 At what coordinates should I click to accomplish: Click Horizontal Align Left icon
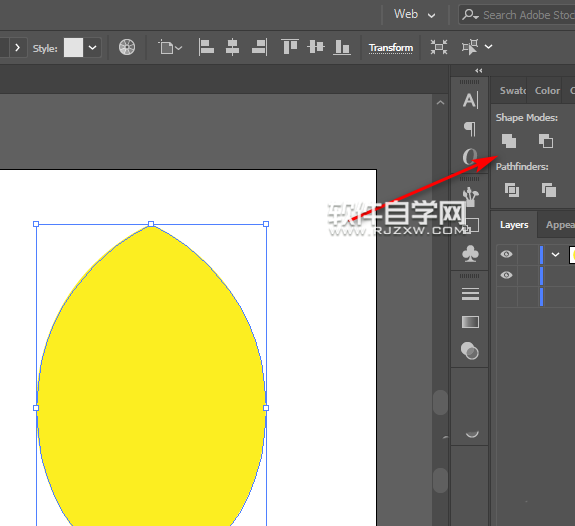tap(206, 47)
